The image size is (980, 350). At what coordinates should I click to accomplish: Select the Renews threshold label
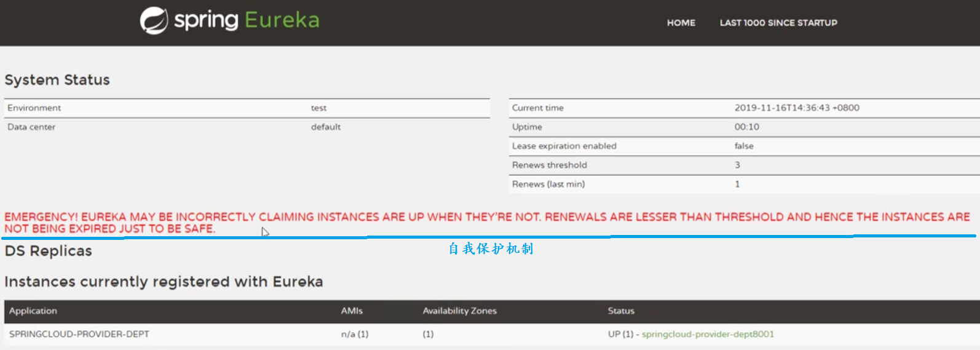coord(550,165)
